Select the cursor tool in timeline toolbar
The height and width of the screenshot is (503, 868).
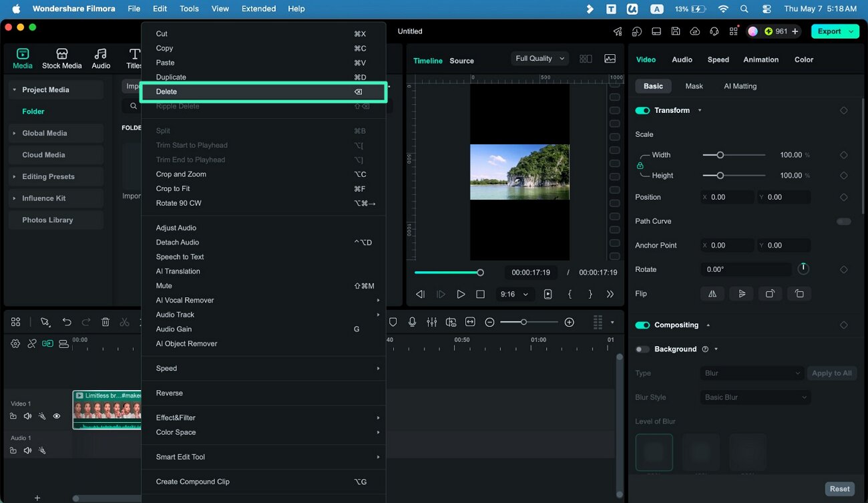(45, 322)
